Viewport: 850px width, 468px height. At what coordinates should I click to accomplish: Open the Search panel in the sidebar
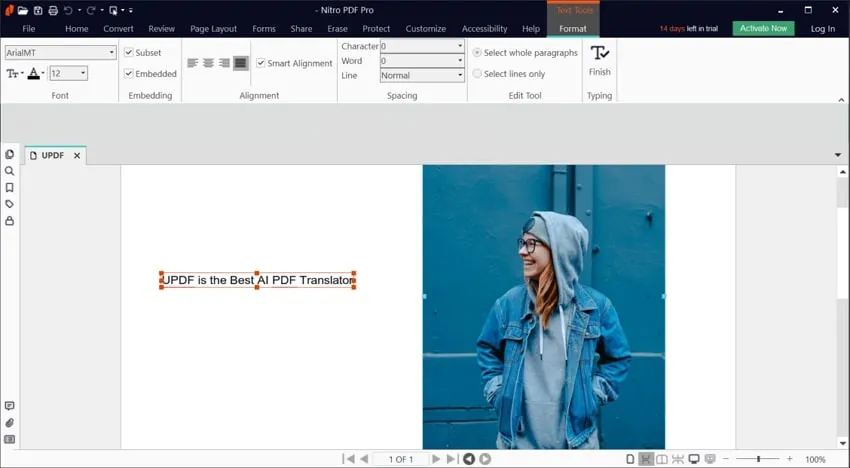click(10, 171)
